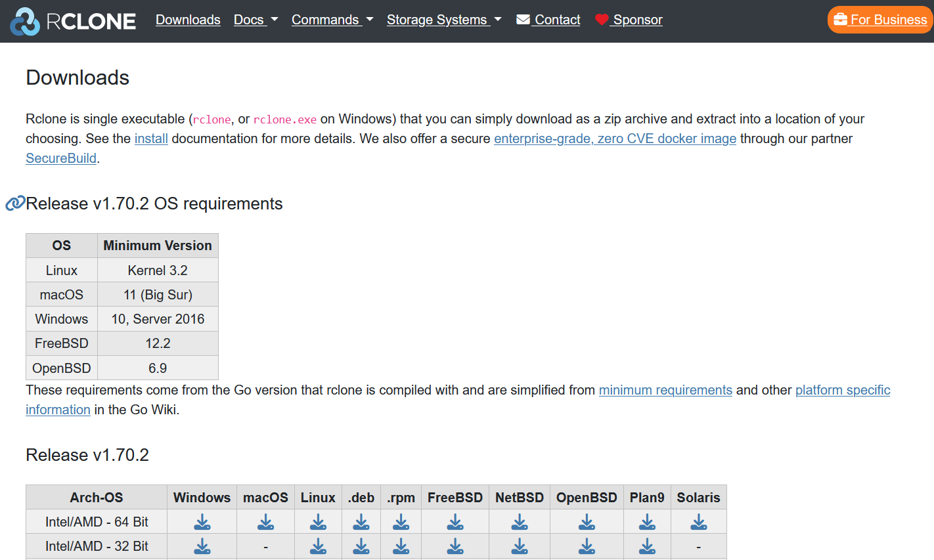Expand the Docs dropdown menu
This screenshot has height=560, width=934.
[x=256, y=20]
